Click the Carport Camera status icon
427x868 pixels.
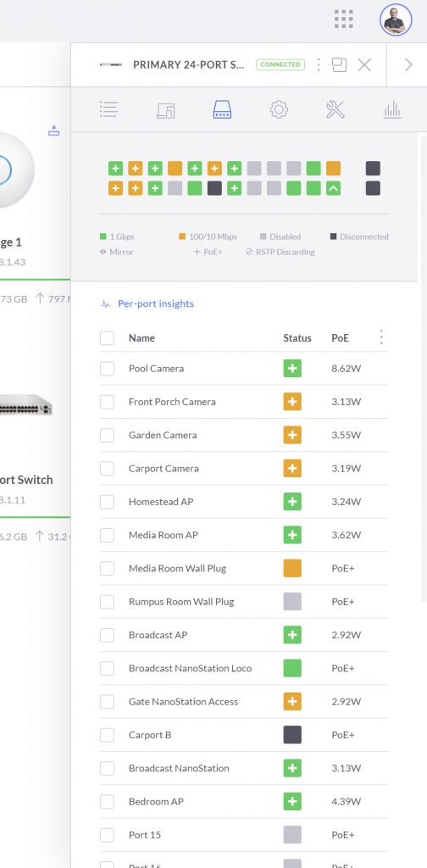click(292, 468)
